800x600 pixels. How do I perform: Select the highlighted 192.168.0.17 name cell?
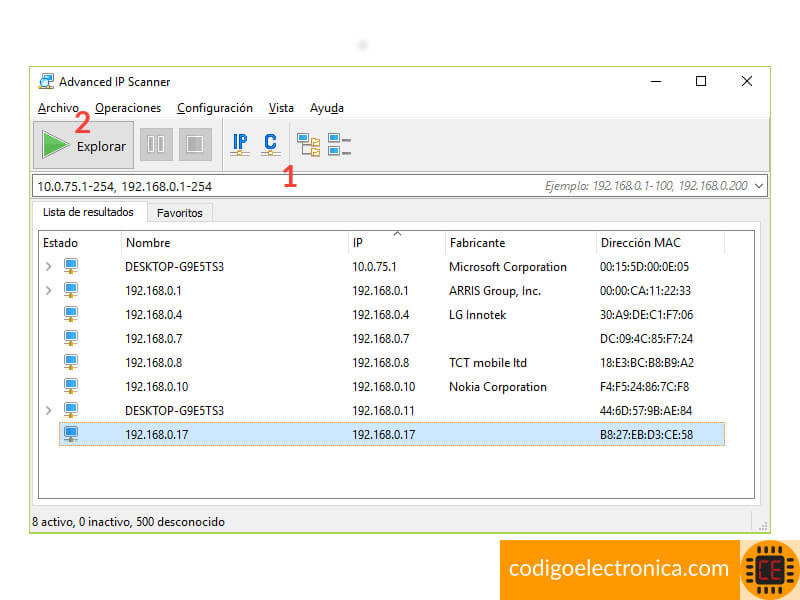point(157,435)
